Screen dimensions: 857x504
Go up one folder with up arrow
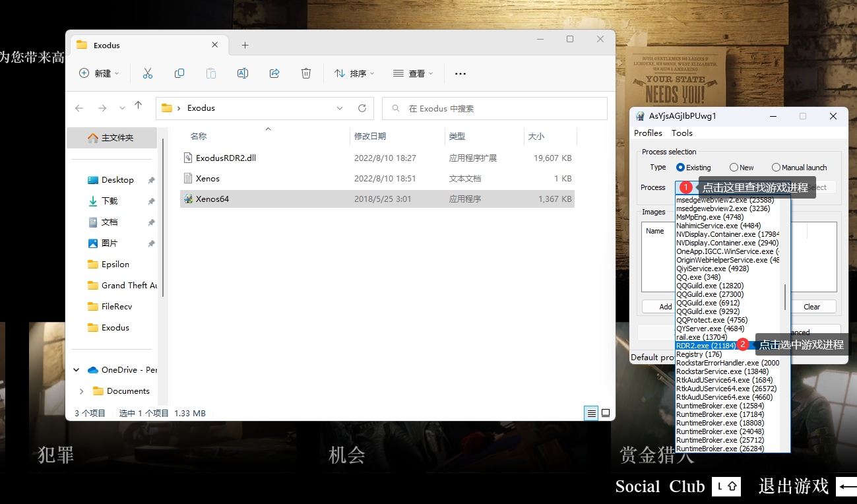click(x=138, y=106)
